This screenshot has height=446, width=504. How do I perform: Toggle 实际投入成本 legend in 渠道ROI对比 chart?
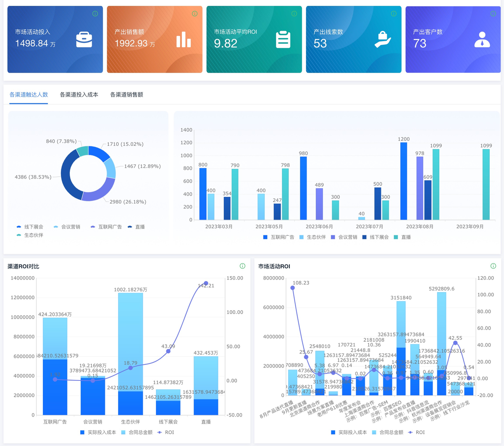[98, 433]
